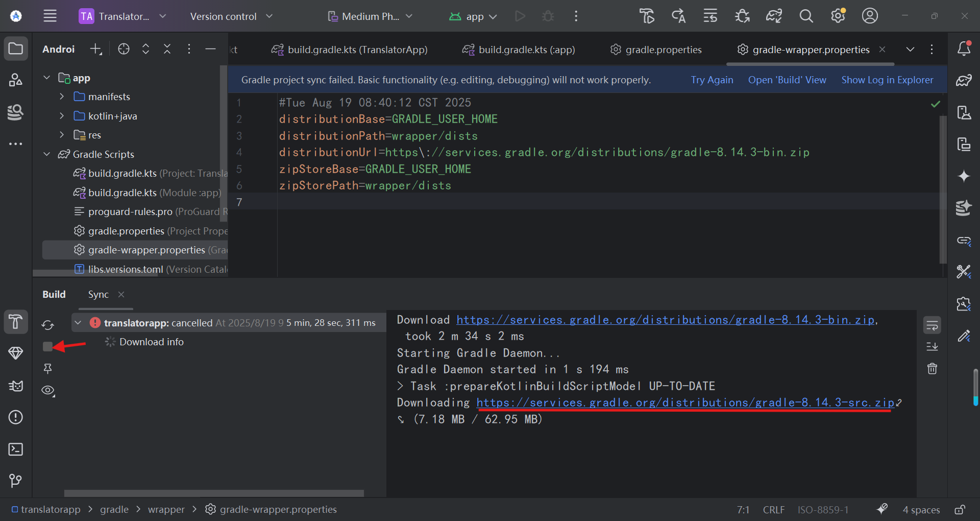Click the horizontal scrollbar in build tree
This screenshot has height=521, width=980.
214,493
